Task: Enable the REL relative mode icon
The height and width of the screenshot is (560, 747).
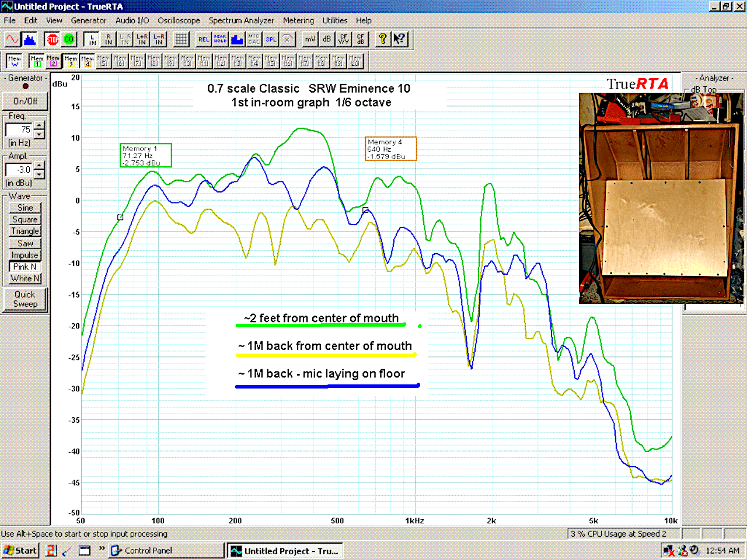Action: click(204, 39)
